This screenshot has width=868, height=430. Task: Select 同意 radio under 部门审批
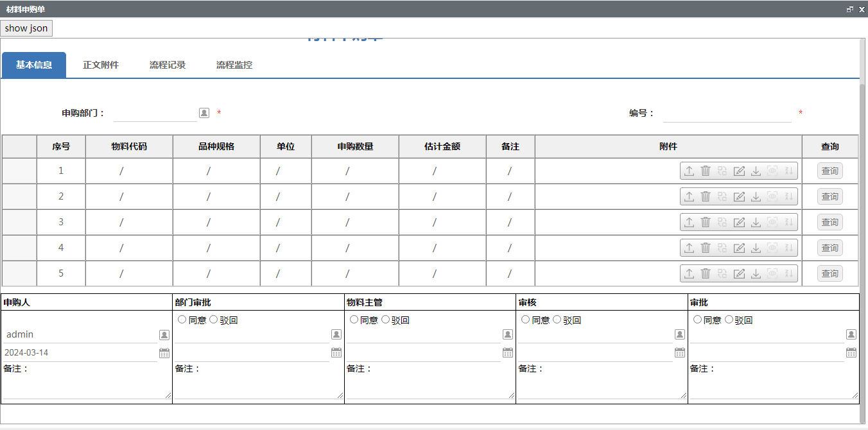182,320
